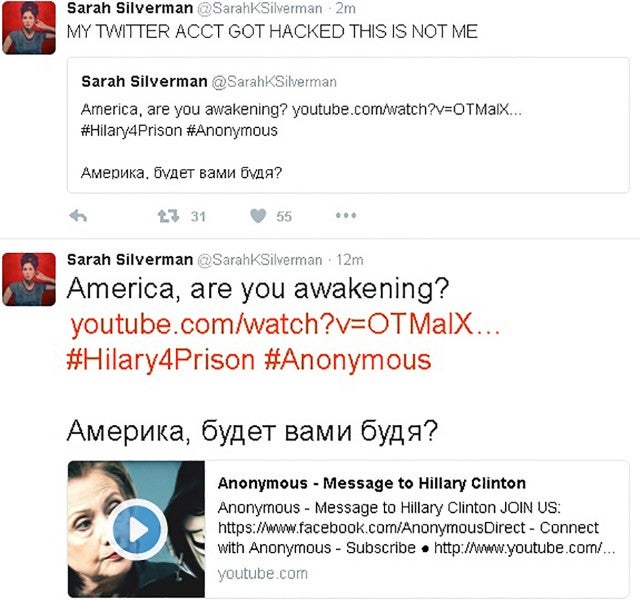
Task: Retweet the hacked account tweet
Action: pos(168,216)
